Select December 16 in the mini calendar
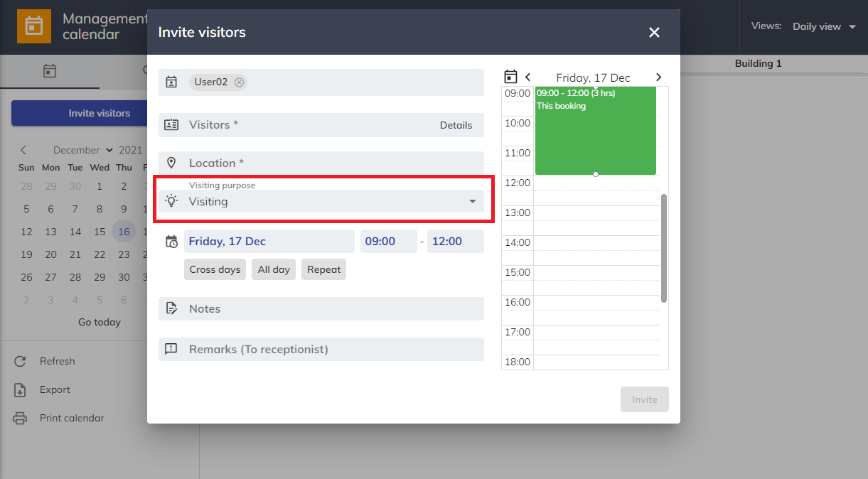The height and width of the screenshot is (479, 868). coord(124,232)
